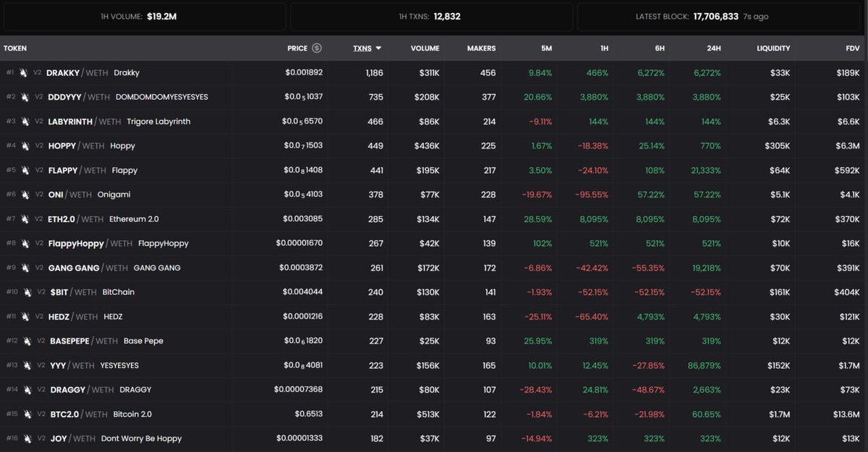Click the 1H volume $19.2M panel

pos(143,16)
